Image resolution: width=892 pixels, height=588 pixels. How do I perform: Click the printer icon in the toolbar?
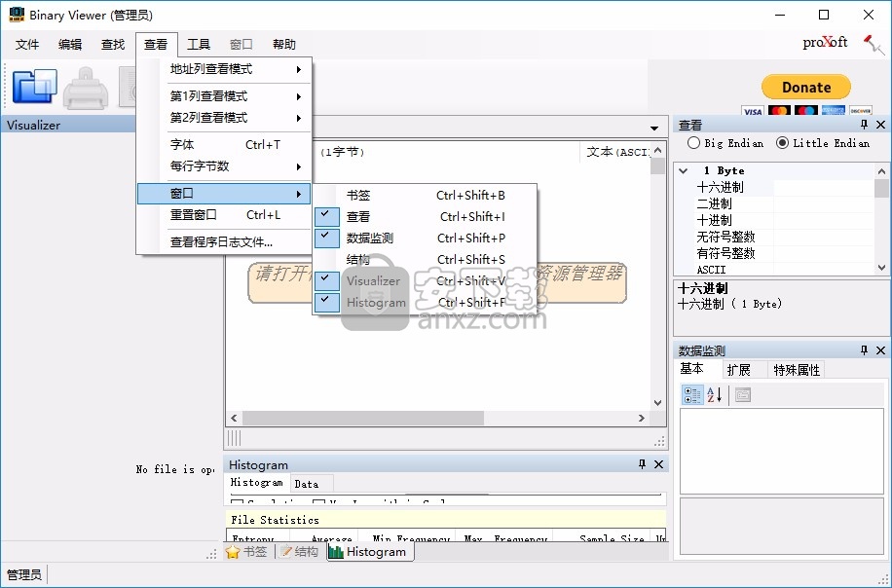tap(86, 89)
